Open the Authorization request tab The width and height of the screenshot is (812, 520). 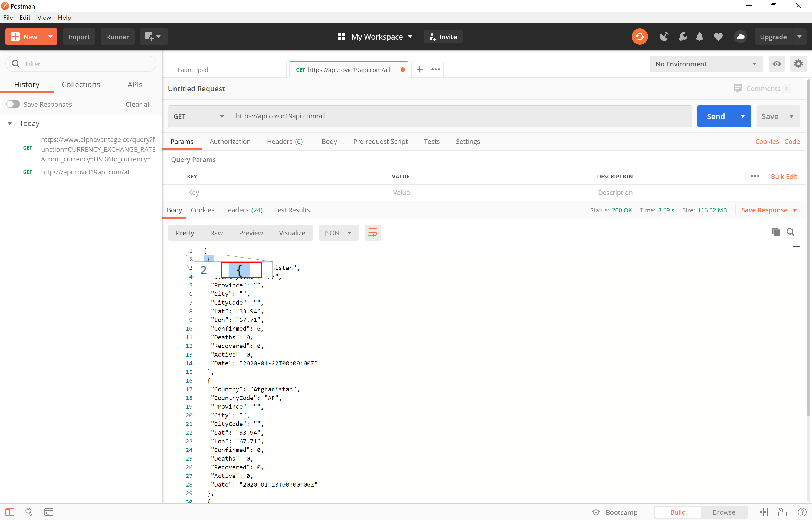coord(230,141)
